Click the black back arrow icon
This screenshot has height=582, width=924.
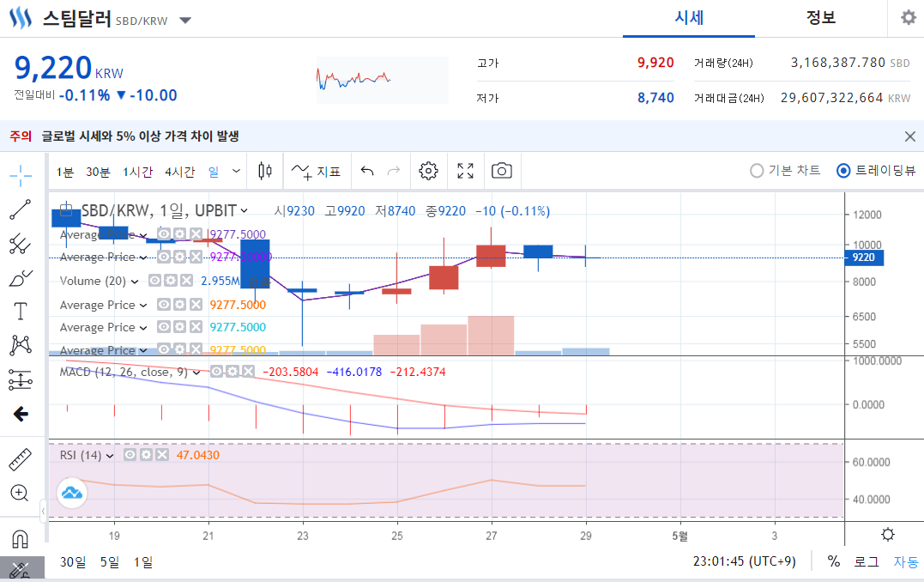[21, 414]
